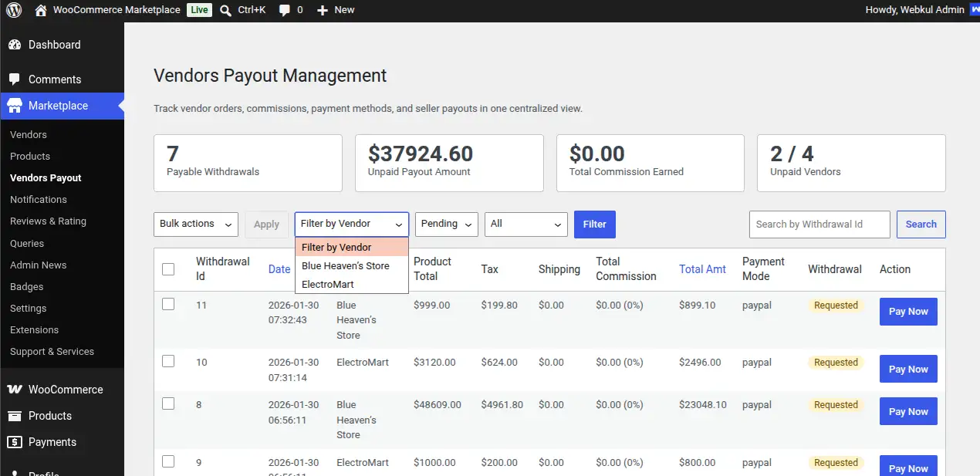Sort table by Date column
Image resolution: width=980 pixels, height=476 pixels.
tap(279, 269)
